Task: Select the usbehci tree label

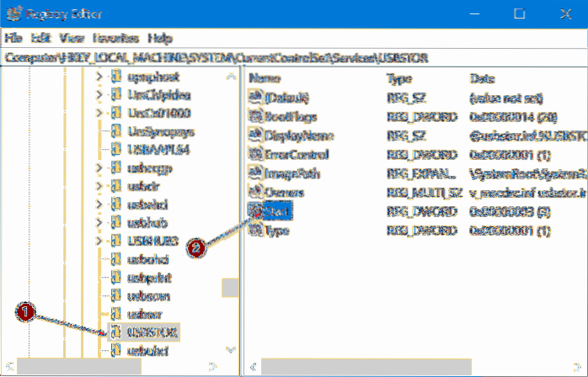Action: pyautogui.click(x=147, y=204)
